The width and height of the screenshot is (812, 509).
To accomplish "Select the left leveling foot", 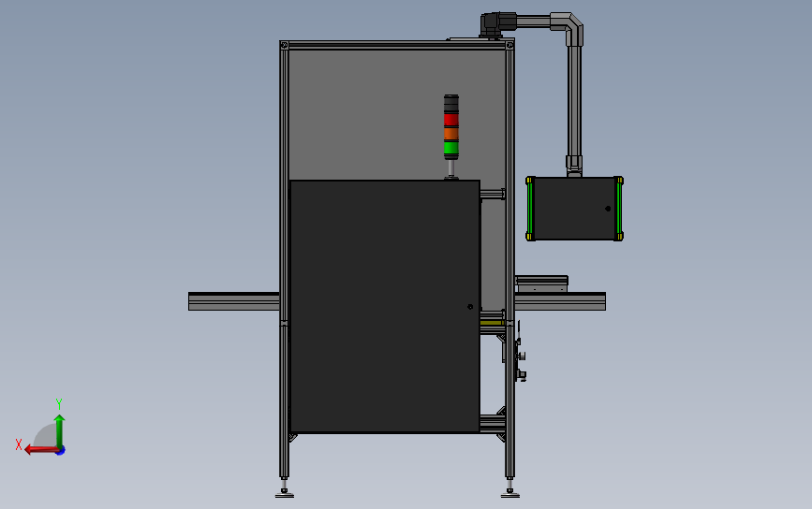I will point(285,488).
